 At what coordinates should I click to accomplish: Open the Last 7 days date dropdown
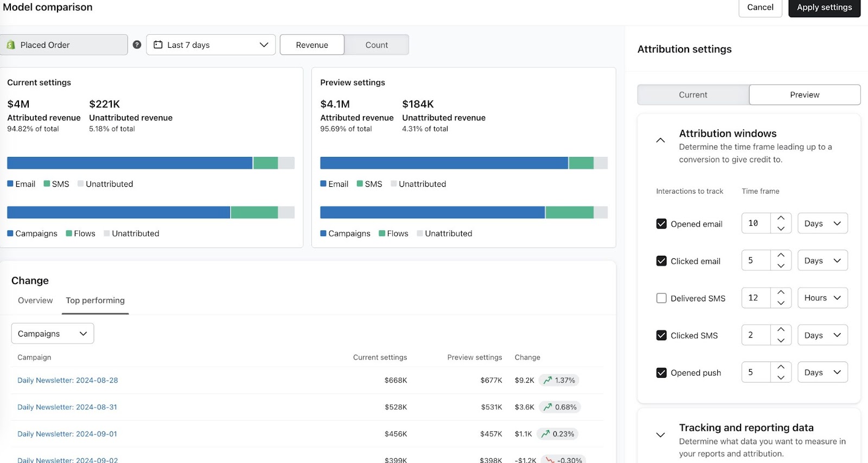[210, 45]
